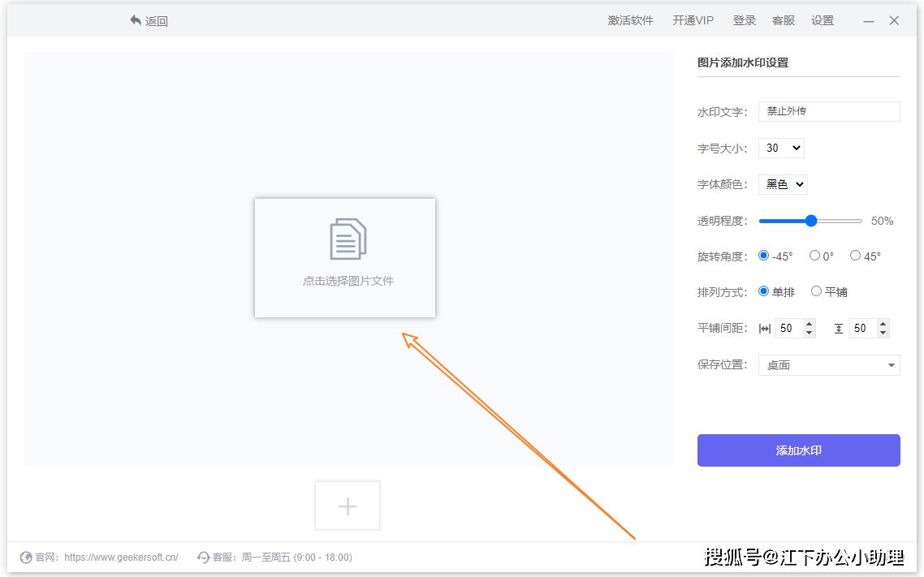Click the horizontal spacing icon beside 平铺间距
Viewport: 924px width, 577px height.
click(x=763, y=328)
